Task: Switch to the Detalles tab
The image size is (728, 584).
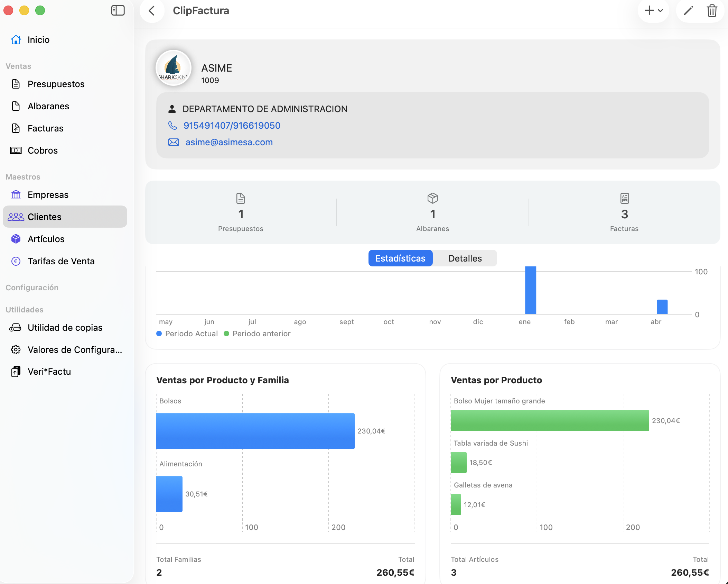Action: [465, 258]
